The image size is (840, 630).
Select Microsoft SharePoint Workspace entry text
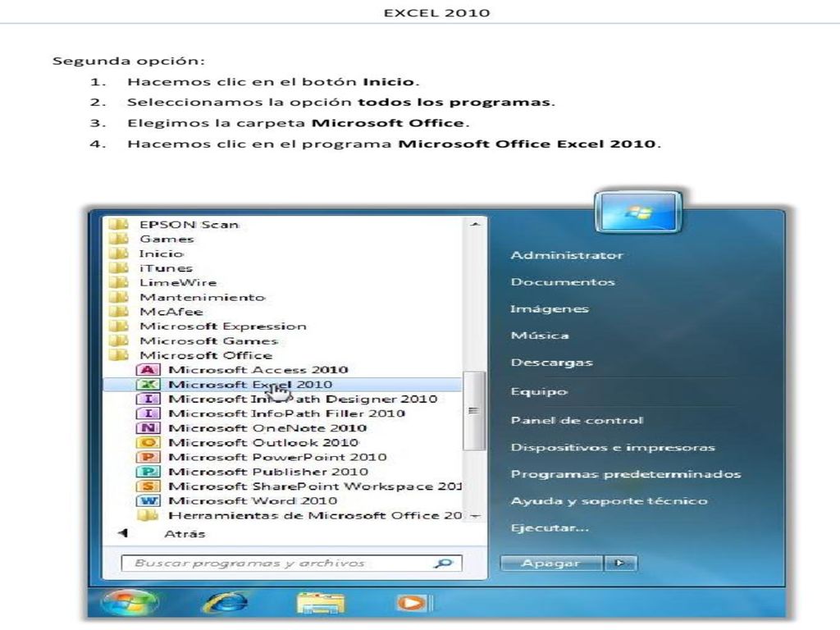[x=315, y=486]
